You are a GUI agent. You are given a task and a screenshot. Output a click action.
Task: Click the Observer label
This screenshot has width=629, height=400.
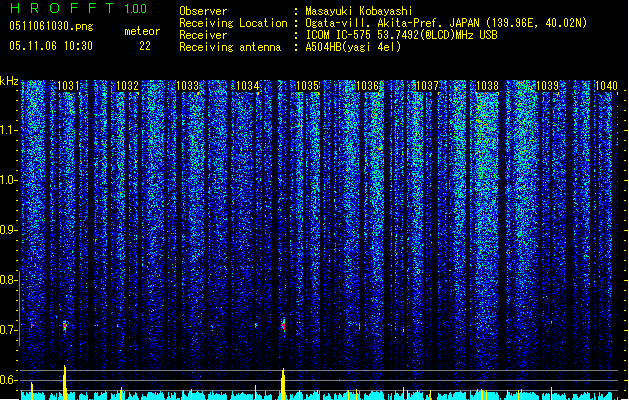(203, 11)
